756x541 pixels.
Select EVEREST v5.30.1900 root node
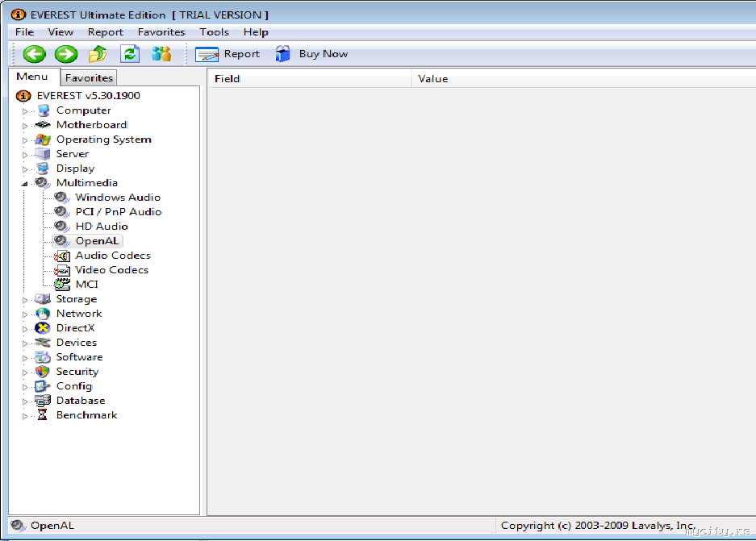[88, 95]
